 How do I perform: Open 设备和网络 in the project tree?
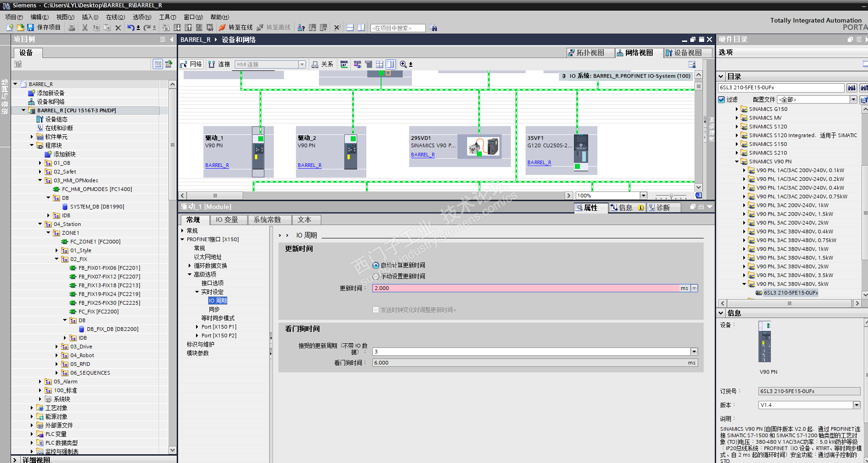51,102
